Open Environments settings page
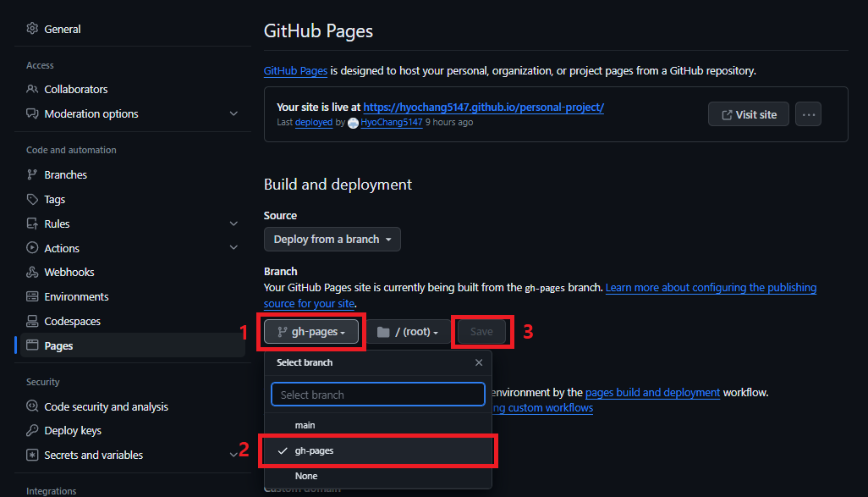Image resolution: width=868 pixels, height=497 pixels. (76, 296)
